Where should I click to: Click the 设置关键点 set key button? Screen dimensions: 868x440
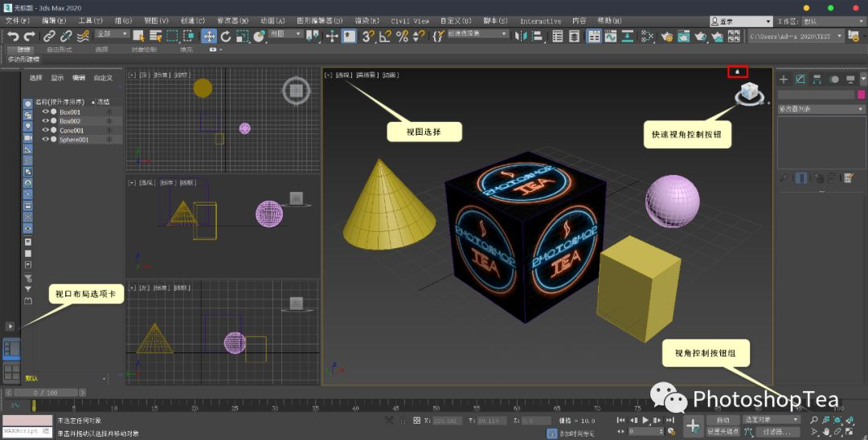coord(723,431)
